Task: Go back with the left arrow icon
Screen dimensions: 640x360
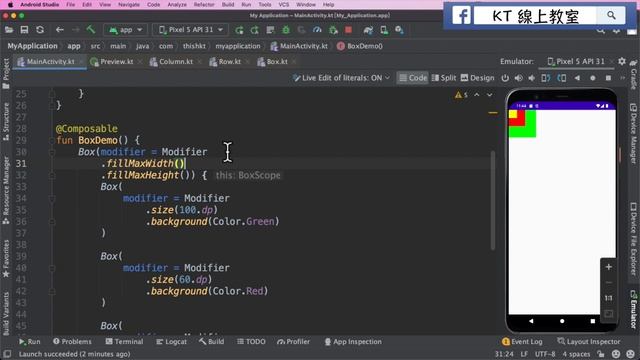Action: click(x=60, y=30)
